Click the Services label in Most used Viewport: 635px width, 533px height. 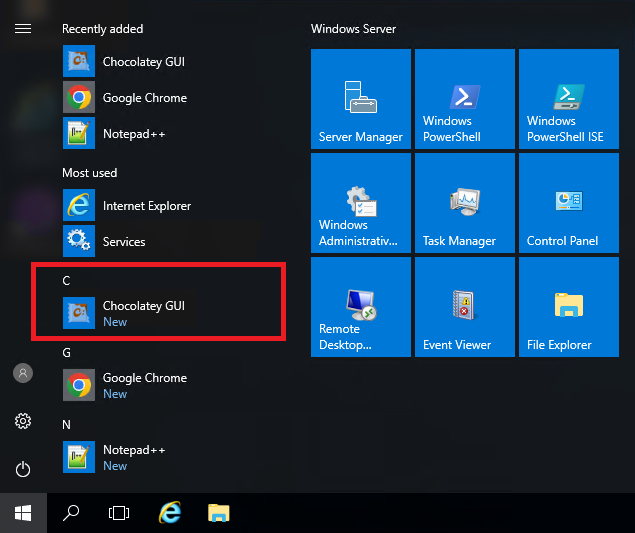tap(124, 242)
